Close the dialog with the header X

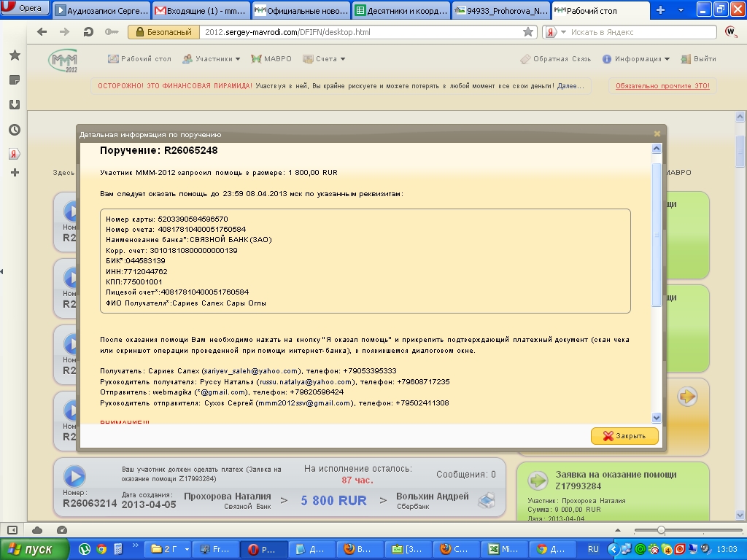[x=657, y=134]
